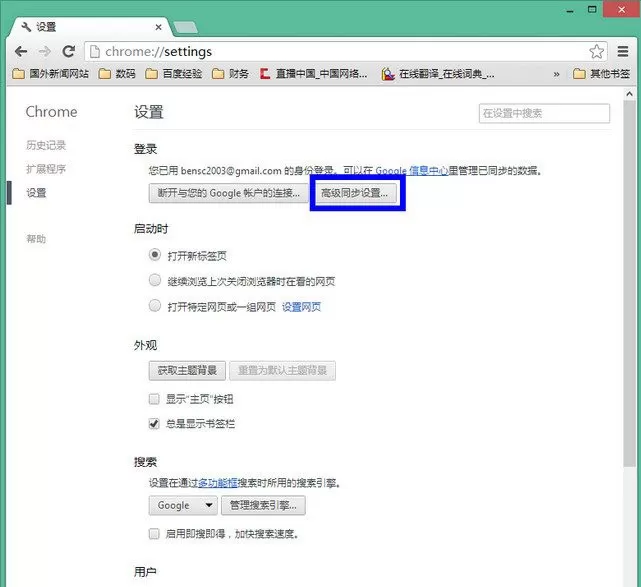
Task: Click the forward navigation arrow
Action: (x=45, y=52)
